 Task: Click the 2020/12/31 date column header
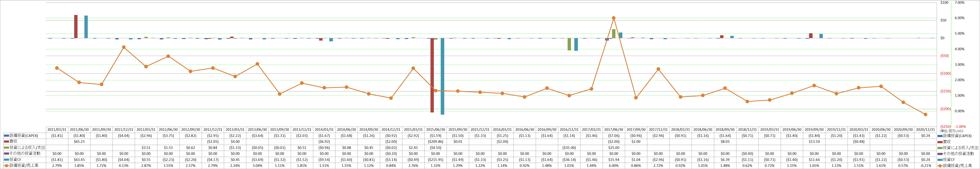click(925, 130)
